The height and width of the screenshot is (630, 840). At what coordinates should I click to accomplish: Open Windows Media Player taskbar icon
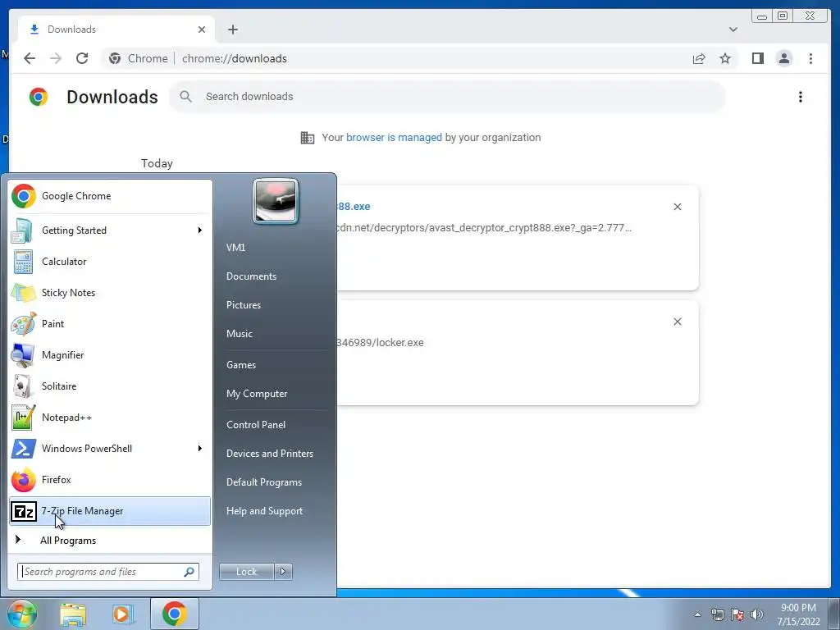pyautogui.click(x=122, y=614)
